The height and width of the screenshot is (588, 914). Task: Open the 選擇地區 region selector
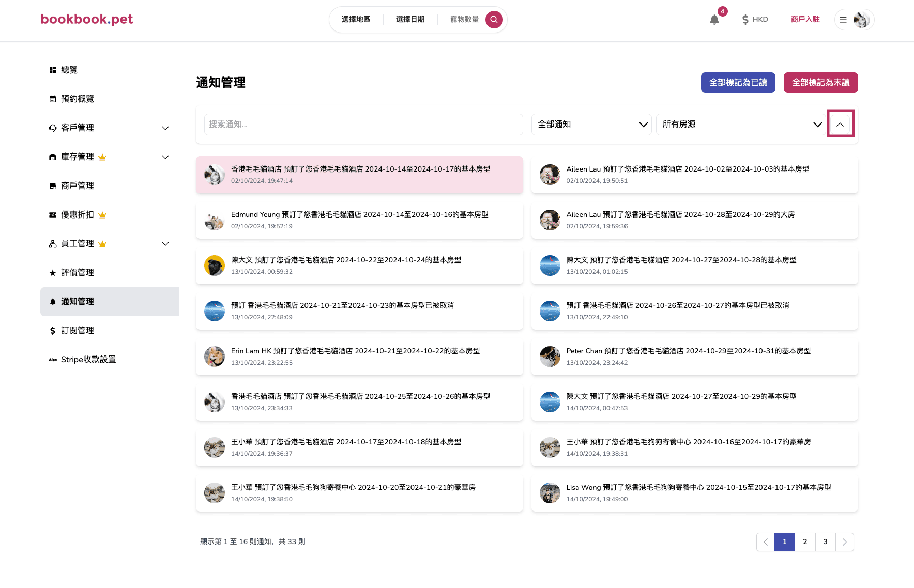[x=356, y=20]
